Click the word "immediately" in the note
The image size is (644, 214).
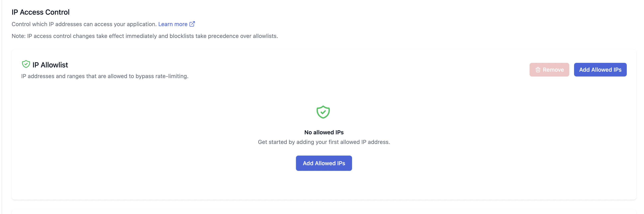coord(141,36)
